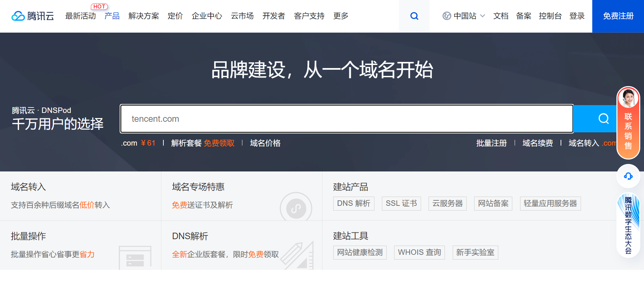Viewport: 644px width, 298px height.
Task: Open the 云市场 menu item
Action: point(242,16)
